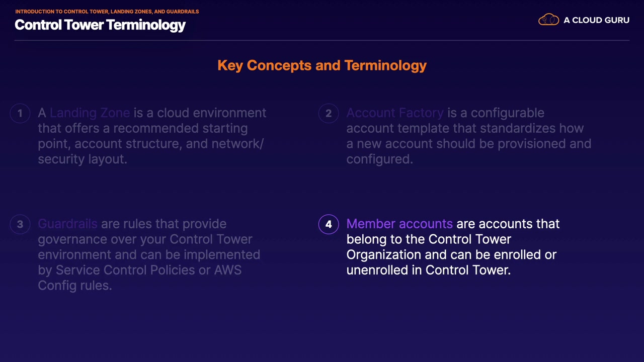Click the purple Member accounts term
Screen dimensions: 644x362
pyautogui.click(x=399, y=224)
